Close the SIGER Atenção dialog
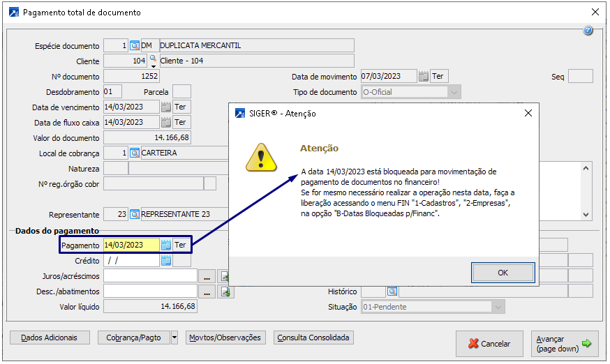 pyautogui.click(x=528, y=113)
